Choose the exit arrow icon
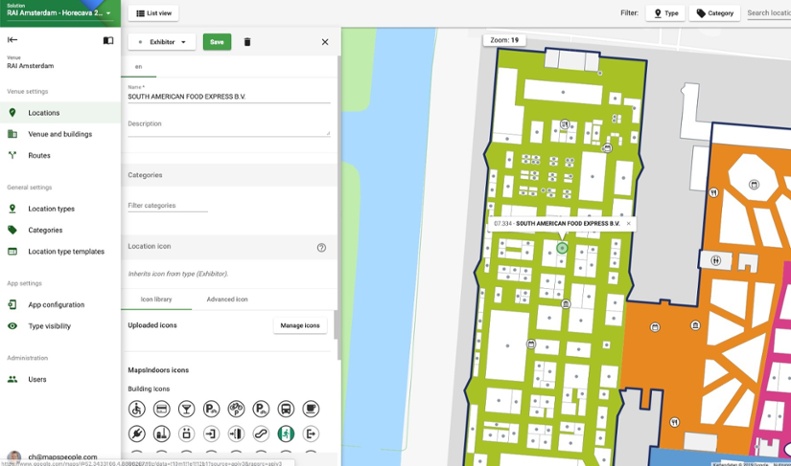Screen dimensions: 791x466 click(x=311, y=434)
